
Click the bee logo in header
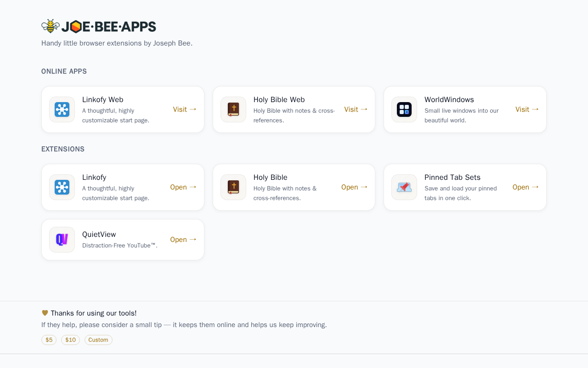coord(50,26)
